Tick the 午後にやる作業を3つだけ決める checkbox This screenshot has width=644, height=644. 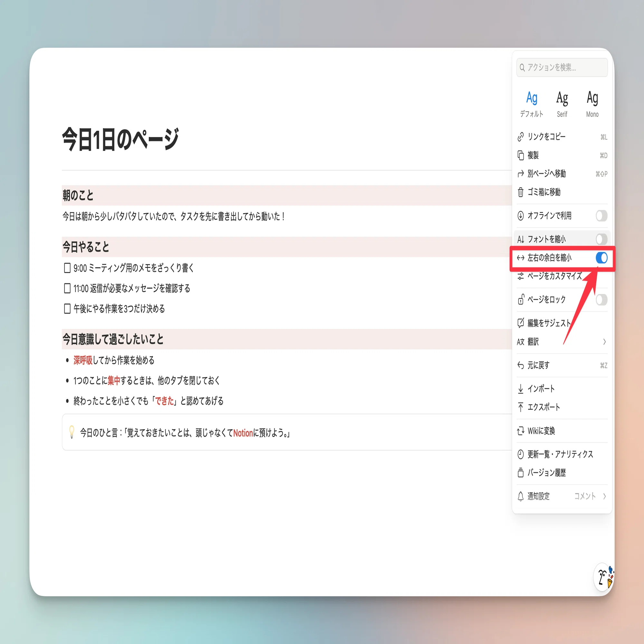[x=67, y=309]
